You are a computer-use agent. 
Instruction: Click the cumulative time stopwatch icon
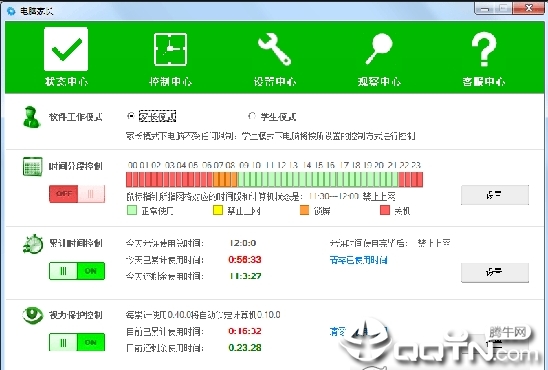33,244
